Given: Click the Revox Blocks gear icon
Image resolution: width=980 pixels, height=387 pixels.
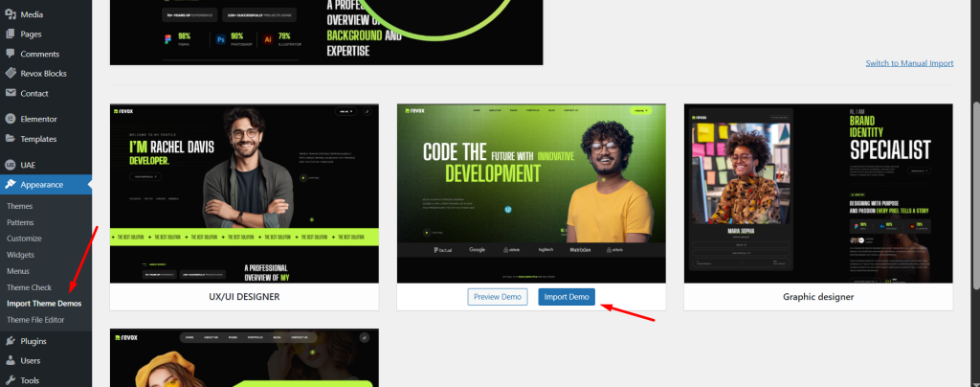Looking at the screenshot, I should pos(10,73).
